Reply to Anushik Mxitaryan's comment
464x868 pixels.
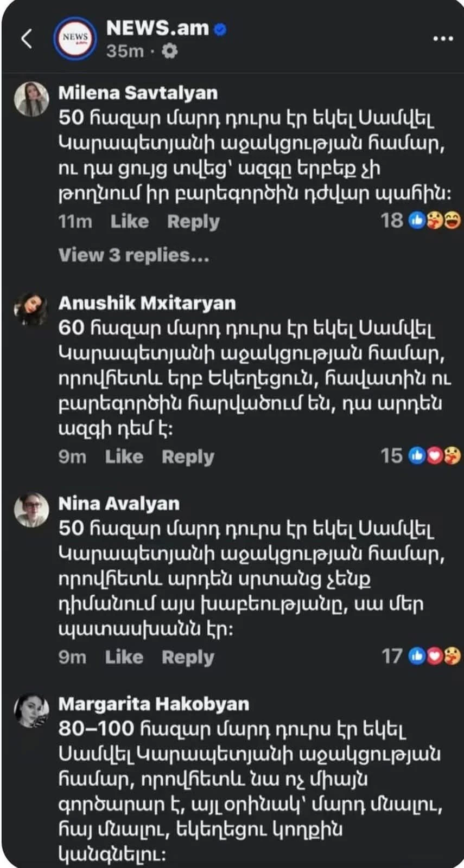188,456
